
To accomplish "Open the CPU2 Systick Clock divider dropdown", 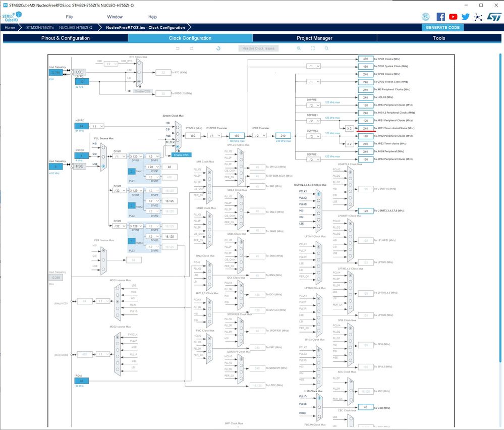I will pyautogui.click(x=313, y=82).
